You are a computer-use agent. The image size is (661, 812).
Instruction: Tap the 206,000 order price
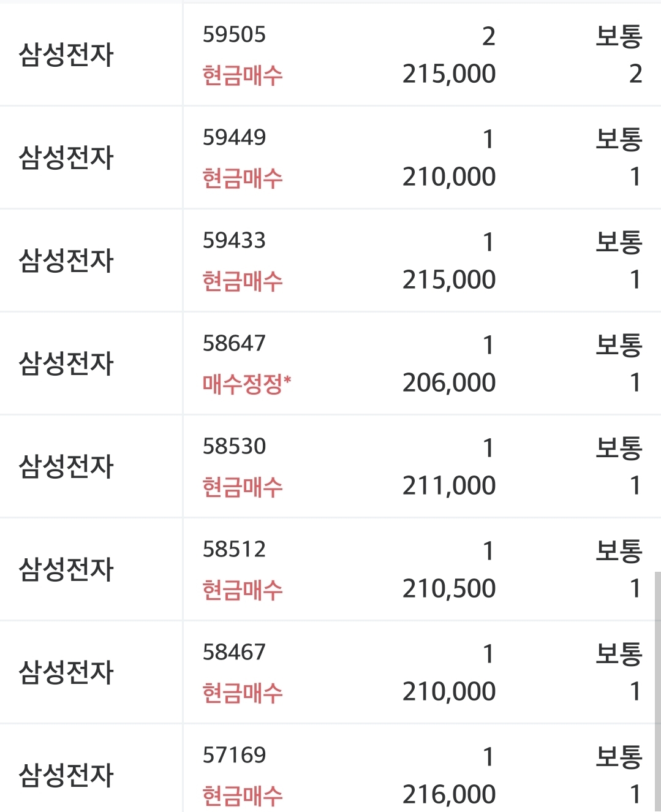(x=448, y=383)
